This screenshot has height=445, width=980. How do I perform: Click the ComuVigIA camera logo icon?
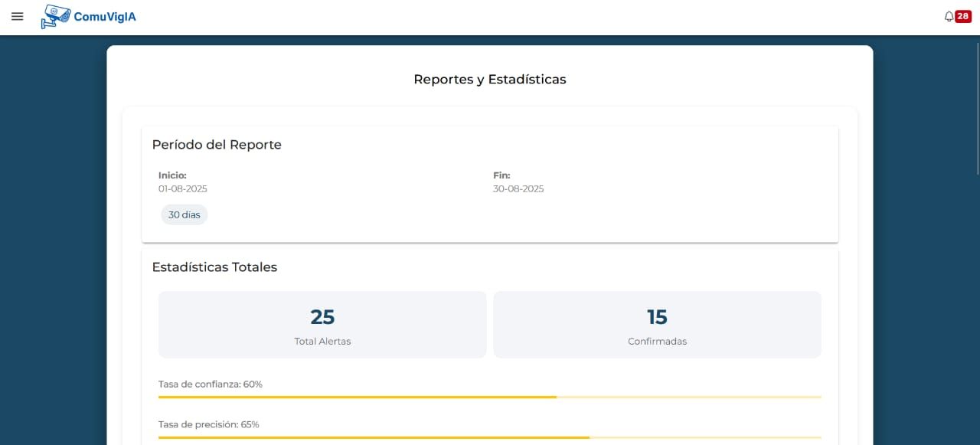(54, 17)
